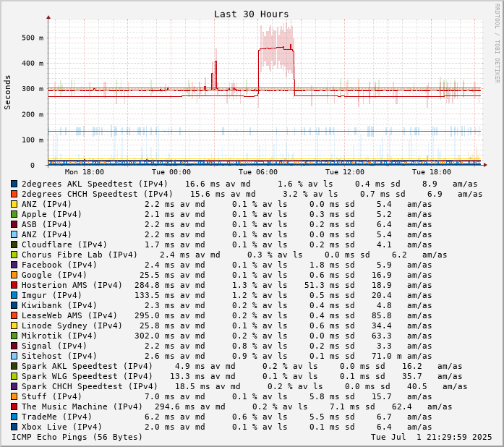Image resolution: width=504 pixels, height=447 pixels.
Task: Click the 'Facebook (IPv4)' legend label
Action: [x=59, y=265]
